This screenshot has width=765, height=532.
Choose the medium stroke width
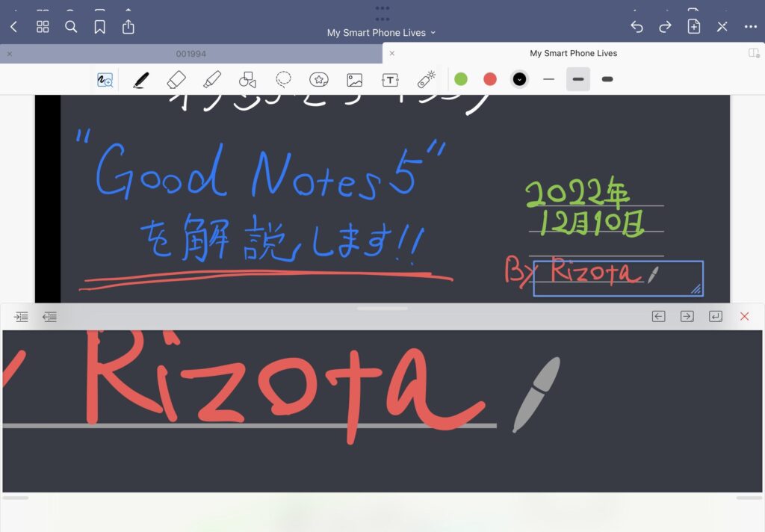pos(578,79)
